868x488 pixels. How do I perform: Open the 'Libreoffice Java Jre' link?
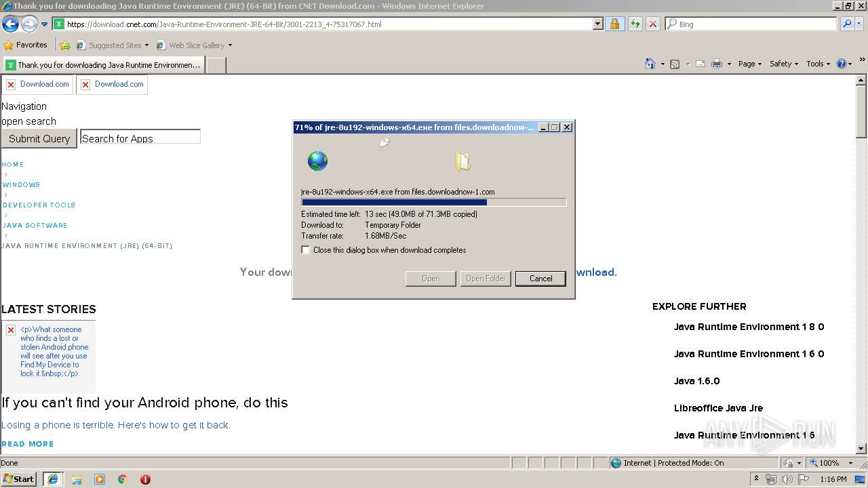pyautogui.click(x=718, y=408)
